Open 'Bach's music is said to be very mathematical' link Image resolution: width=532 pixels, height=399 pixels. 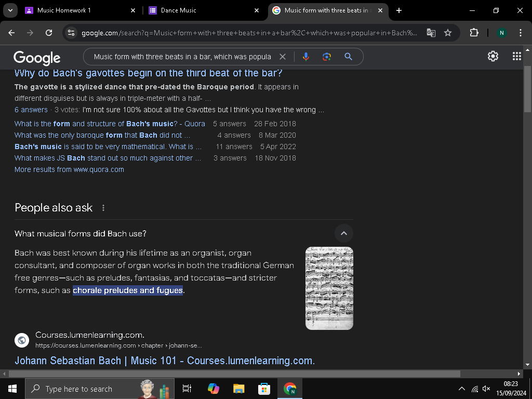(108, 147)
